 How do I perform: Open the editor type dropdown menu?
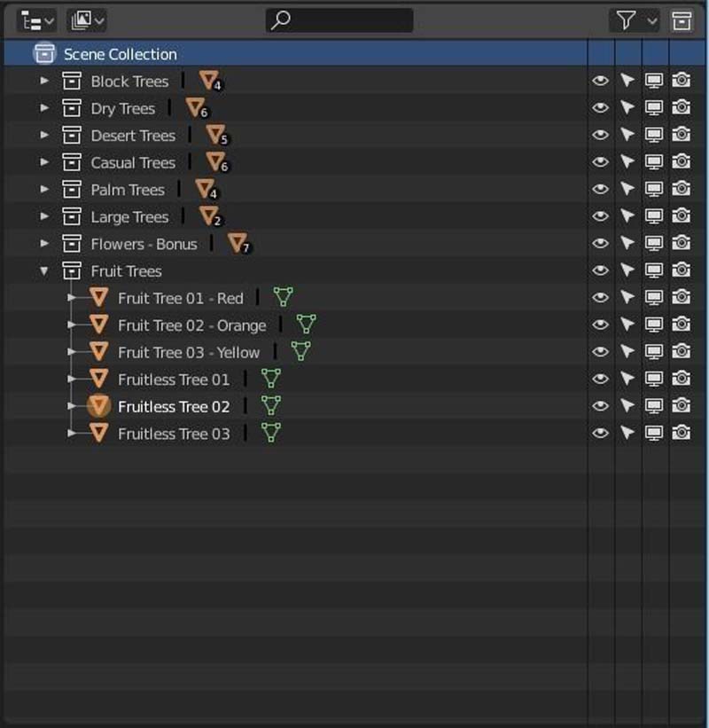point(36,20)
